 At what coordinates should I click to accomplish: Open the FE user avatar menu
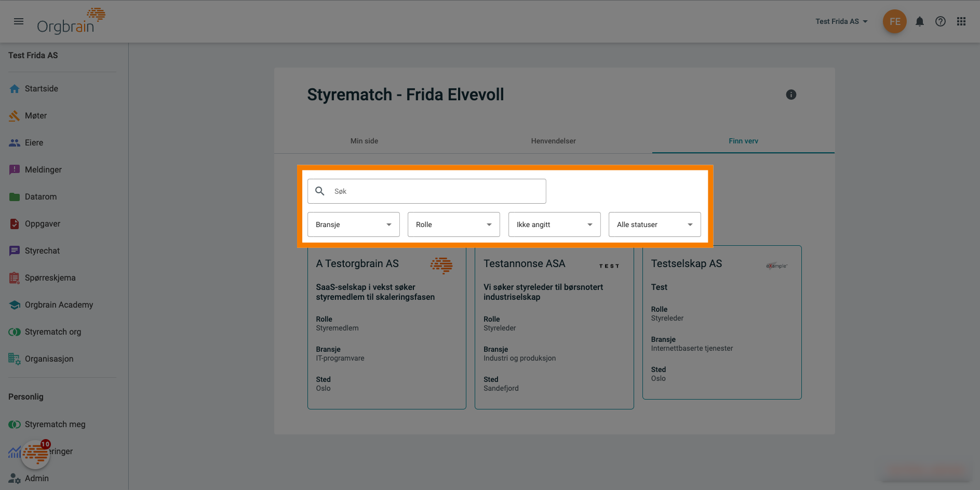894,21
